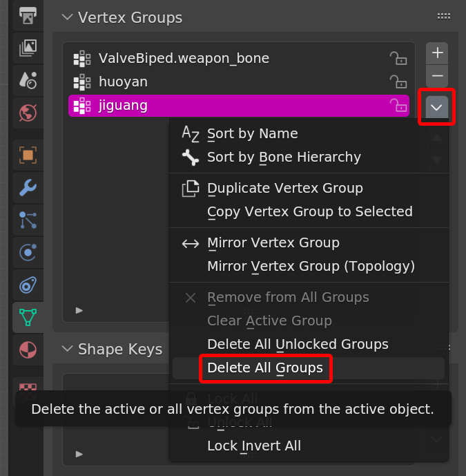Choose Delete All Groups
Image resolution: width=466 pixels, height=476 pixels.
tap(265, 368)
